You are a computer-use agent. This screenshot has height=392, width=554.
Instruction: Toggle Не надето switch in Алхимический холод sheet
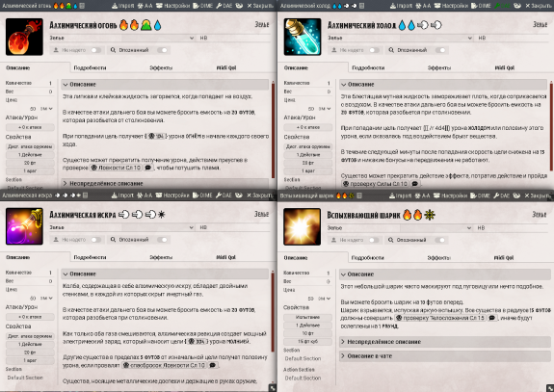(x=374, y=50)
